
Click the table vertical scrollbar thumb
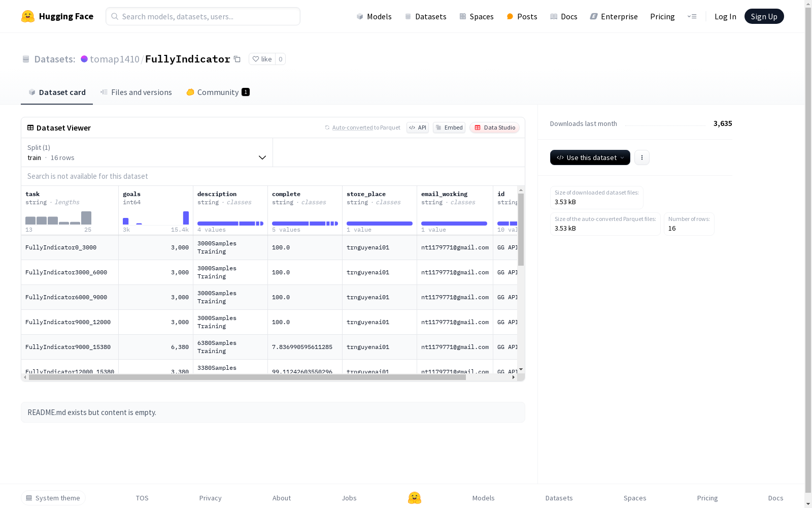pyautogui.click(x=521, y=229)
